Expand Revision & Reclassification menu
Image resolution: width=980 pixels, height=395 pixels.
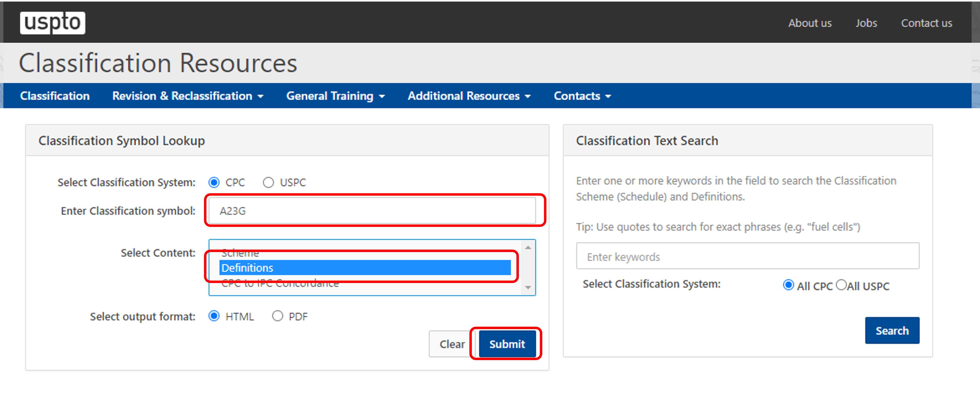click(x=188, y=96)
